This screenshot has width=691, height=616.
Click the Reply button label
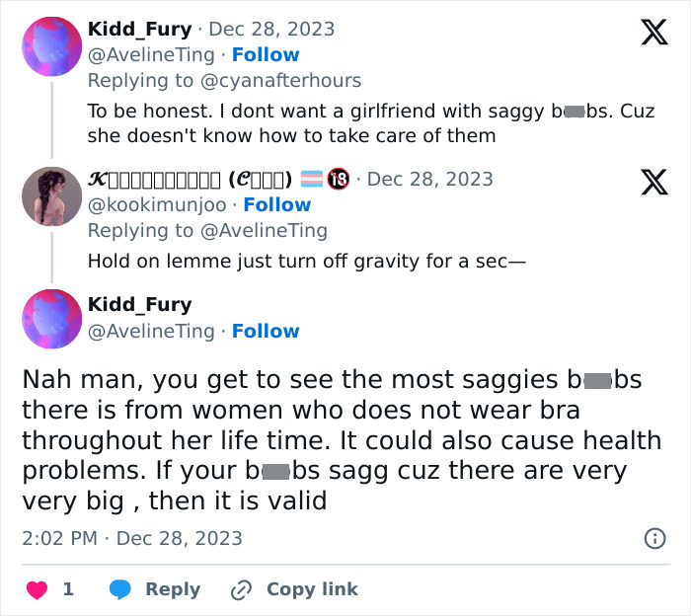pos(173,589)
